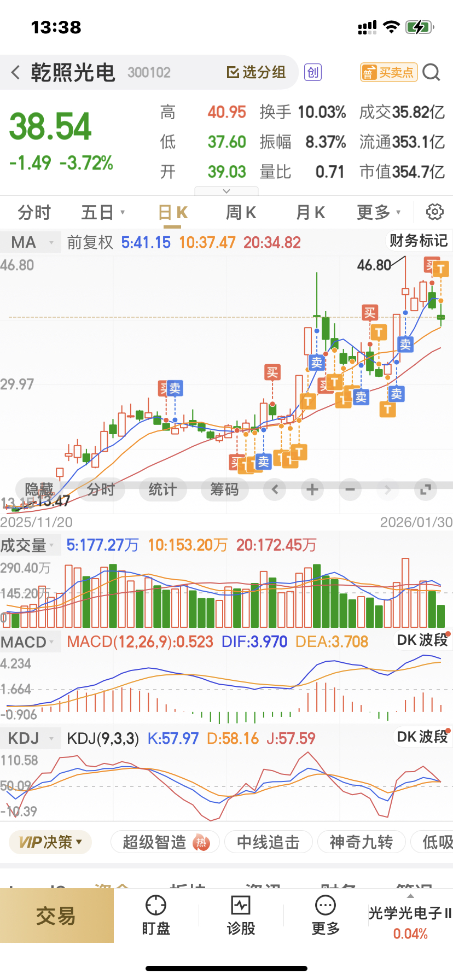This screenshot has height=980, width=453.
Task: Tap the search magnifier icon
Action: (432, 72)
